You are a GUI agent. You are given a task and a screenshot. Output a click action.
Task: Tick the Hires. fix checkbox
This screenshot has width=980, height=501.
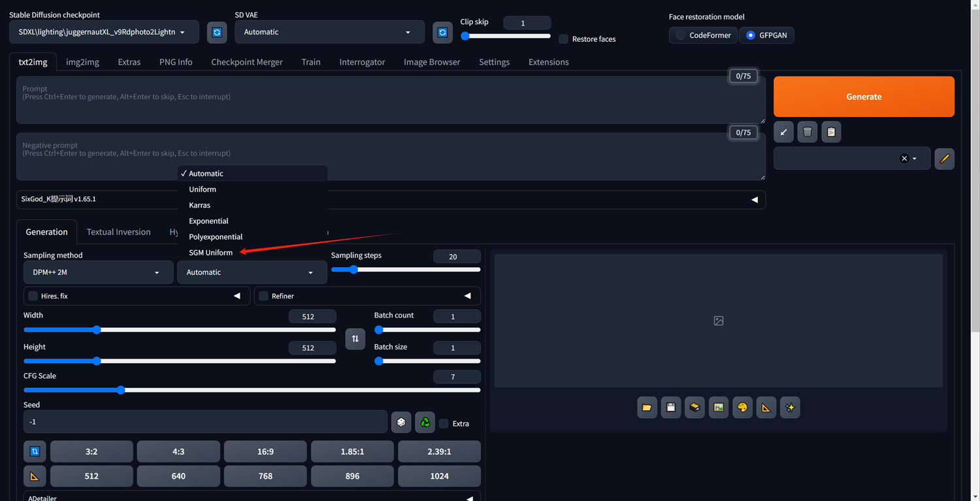coord(33,296)
